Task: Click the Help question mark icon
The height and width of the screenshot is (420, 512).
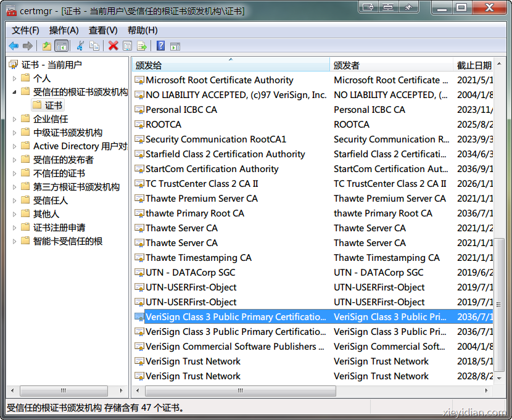Action: click(x=160, y=46)
